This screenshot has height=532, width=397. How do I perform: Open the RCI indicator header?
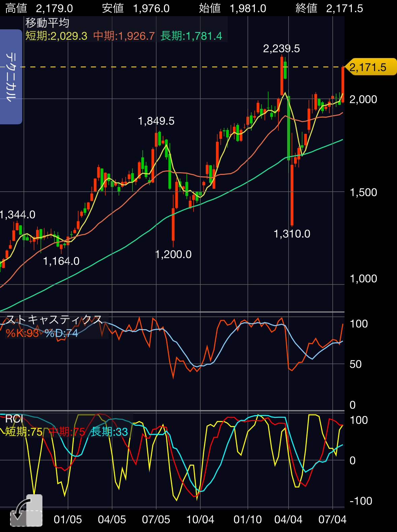pos(14,419)
